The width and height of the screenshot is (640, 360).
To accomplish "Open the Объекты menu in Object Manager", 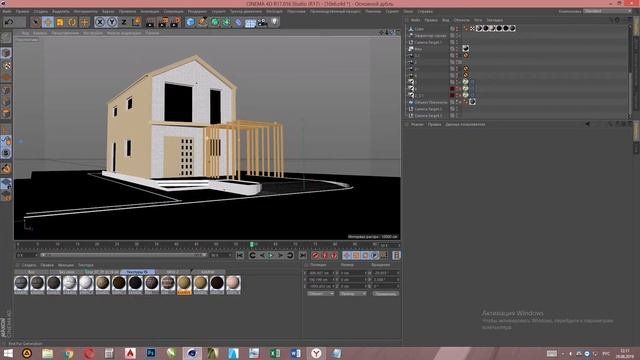I will pyautogui.click(x=462, y=20).
